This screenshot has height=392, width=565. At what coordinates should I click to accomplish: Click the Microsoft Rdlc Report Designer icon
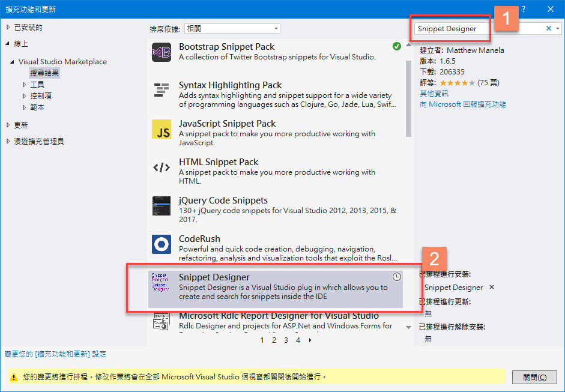click(162, 321)
